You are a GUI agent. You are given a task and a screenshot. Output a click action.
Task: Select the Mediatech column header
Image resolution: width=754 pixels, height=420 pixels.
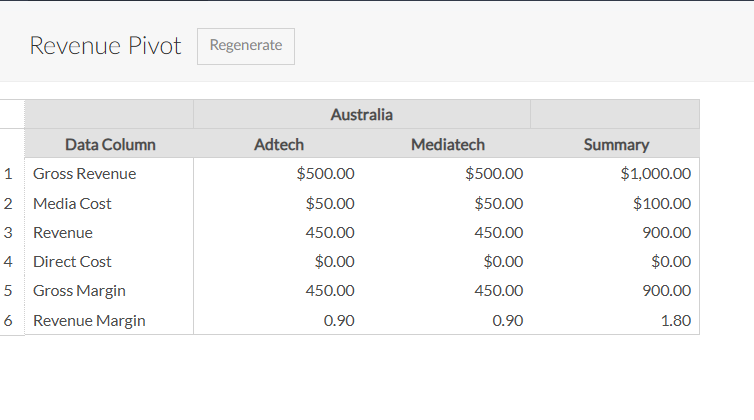click(447, 144)
